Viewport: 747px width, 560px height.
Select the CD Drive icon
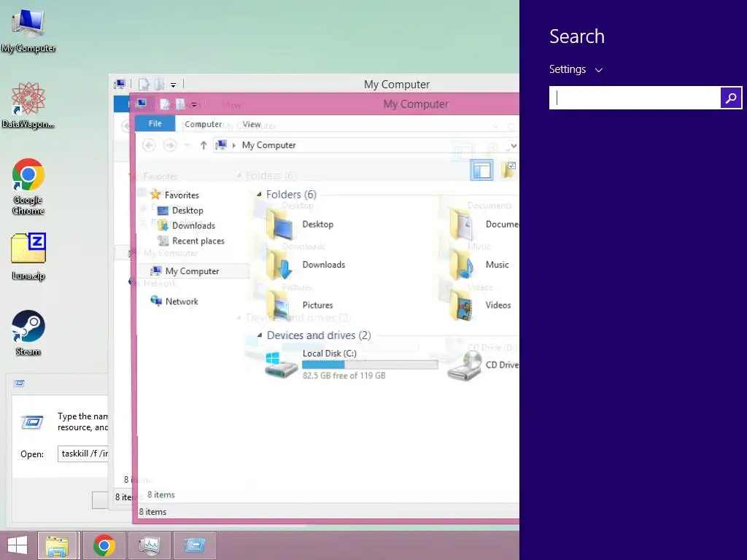pyautogui.click(x=464, y=365)
